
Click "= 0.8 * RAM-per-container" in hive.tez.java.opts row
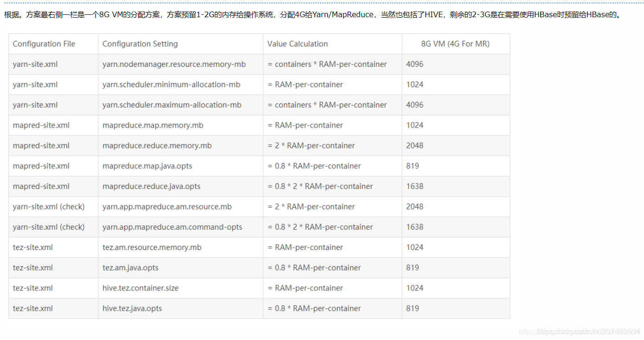pyautogui.click(x=314, y=308)
